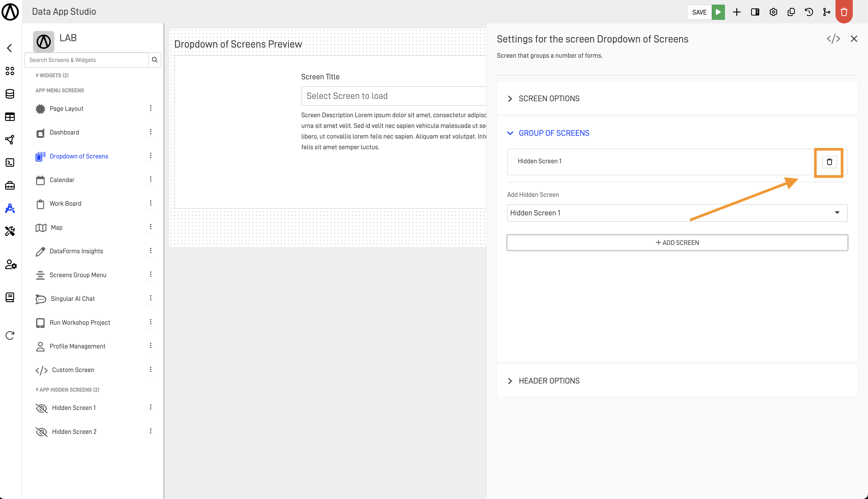Image resolution: width=868 pixels, height=499 pixels.
Task: Click the SAVE button
Action: (x=699, y=12)
